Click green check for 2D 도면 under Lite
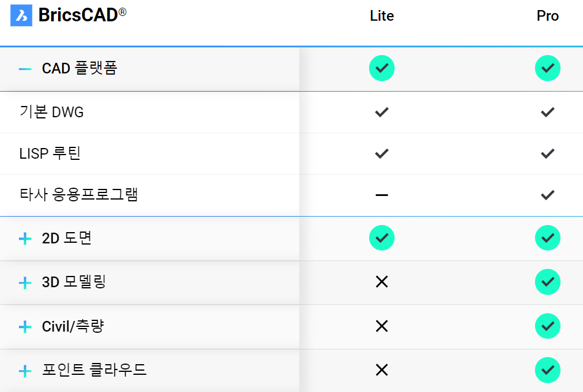 pos(382,238)
